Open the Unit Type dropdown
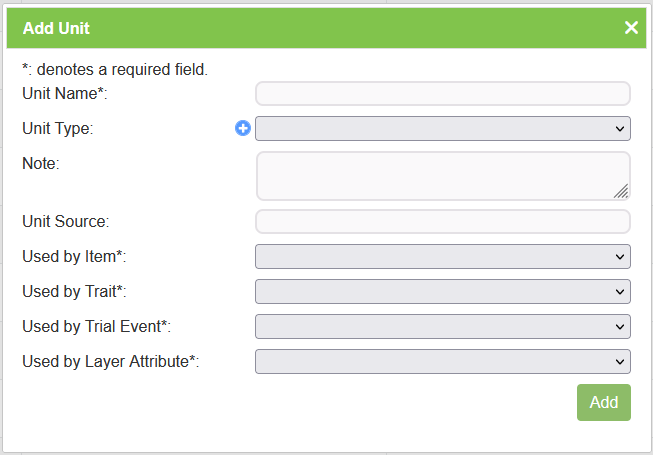The width and height of the screenshot is (653, 455). 443,129
